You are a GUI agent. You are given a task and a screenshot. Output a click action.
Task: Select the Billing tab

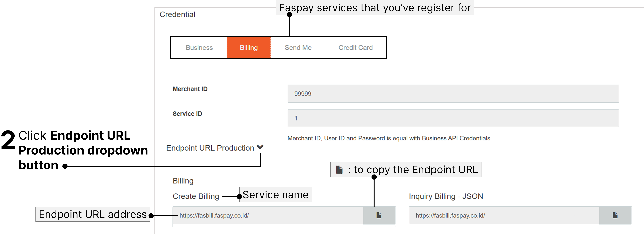(x=249, y=48)
